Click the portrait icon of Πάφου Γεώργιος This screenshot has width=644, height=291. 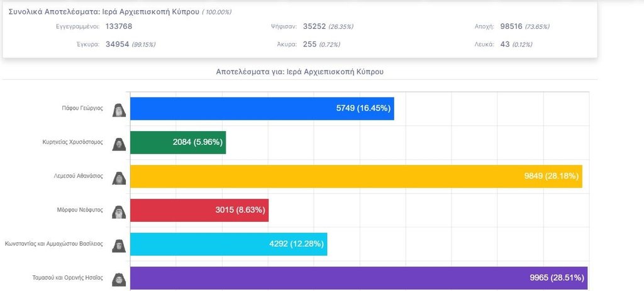coord(119,110)
